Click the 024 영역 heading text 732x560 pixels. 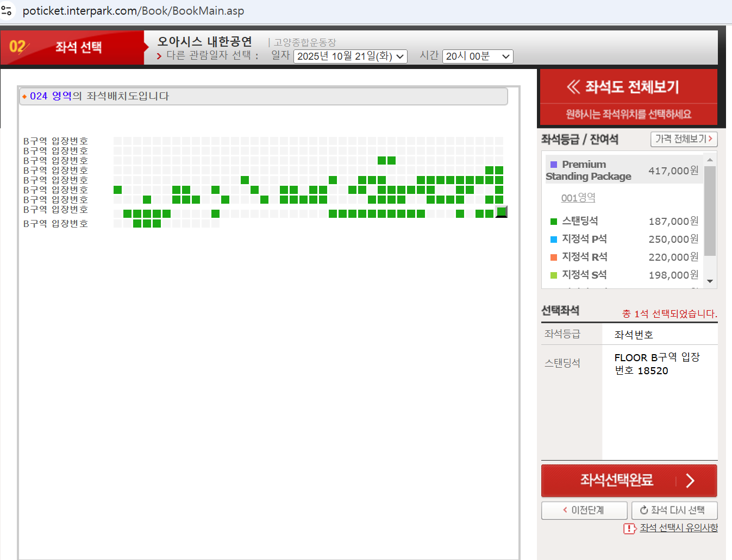click(x=51, y=96)
